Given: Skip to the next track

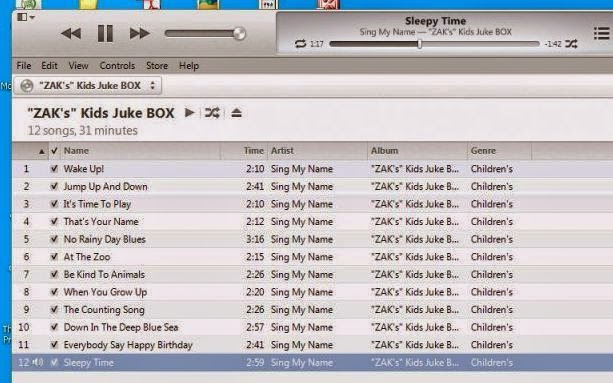Looking at the screenshot, I should 140,33.
